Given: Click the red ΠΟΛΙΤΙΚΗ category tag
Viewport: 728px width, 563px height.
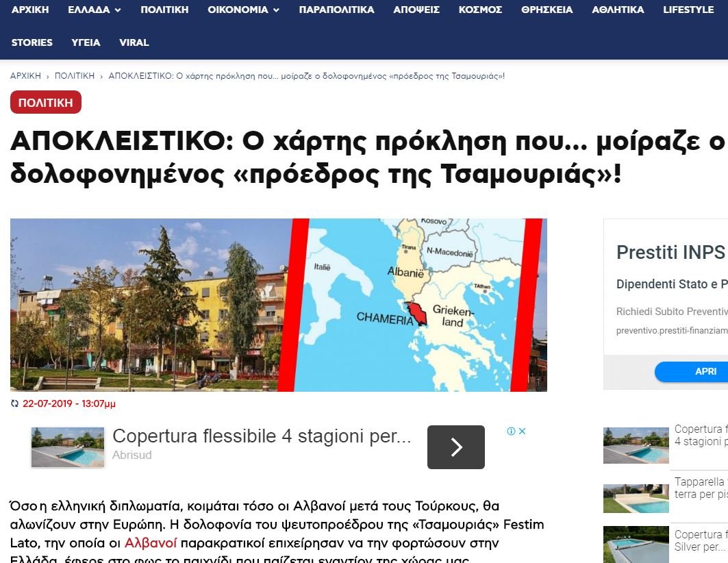Looking at the screenshot, I should (x=46, y=103).
